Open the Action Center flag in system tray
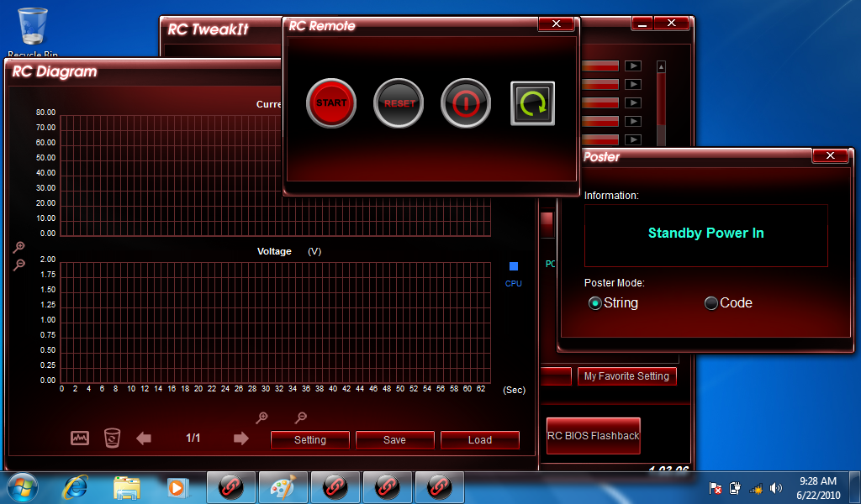 716,488
